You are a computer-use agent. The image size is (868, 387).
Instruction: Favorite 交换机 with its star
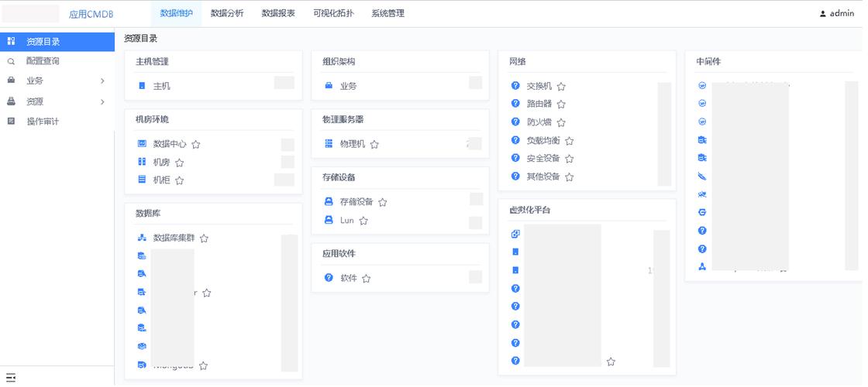[x=561, y=86]
